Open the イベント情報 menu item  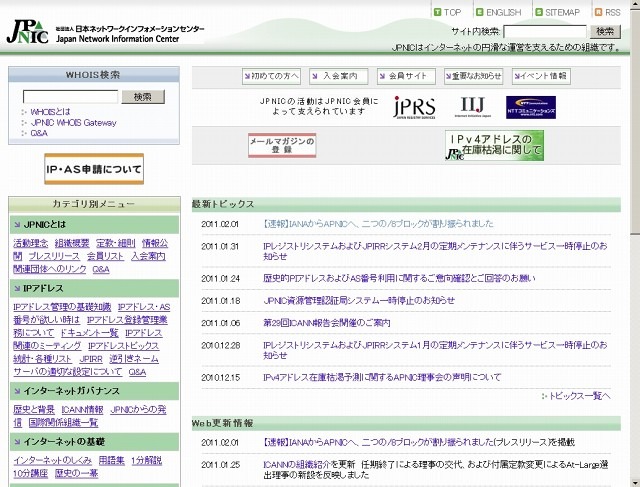[541, 76]
